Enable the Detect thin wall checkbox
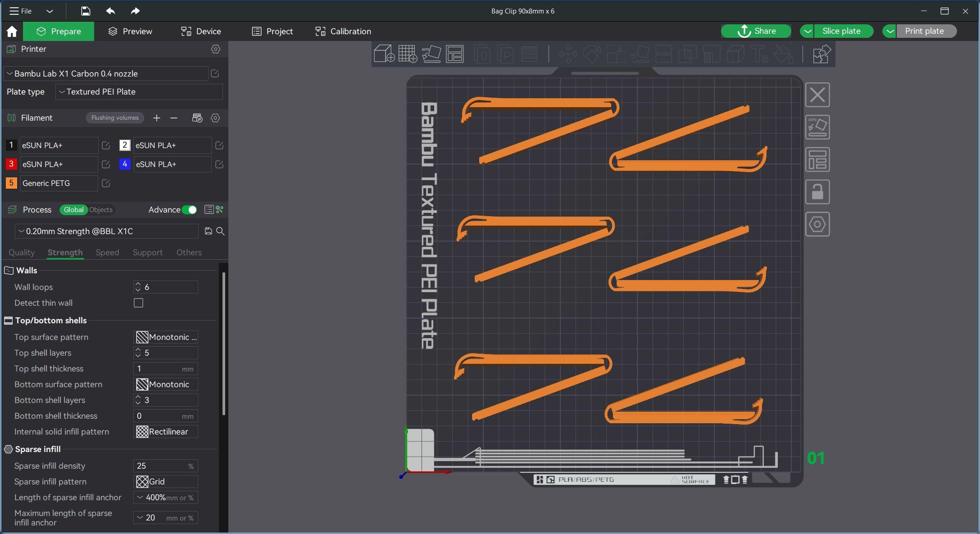This screenshot has width=980, height=534. pyautogui.click(x=138, y=303)
